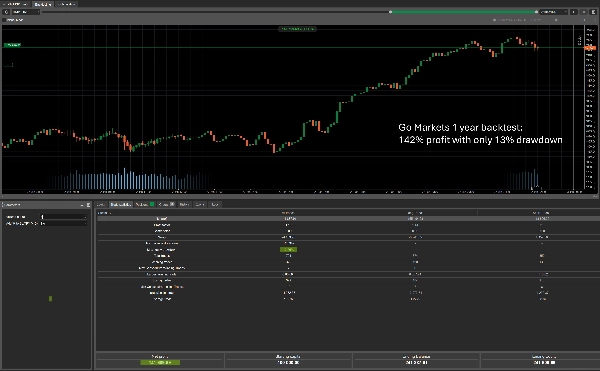Screen dimensions: 600x371
Task: Open the results tab left of Trade statistics
Action: coord(101,205)
